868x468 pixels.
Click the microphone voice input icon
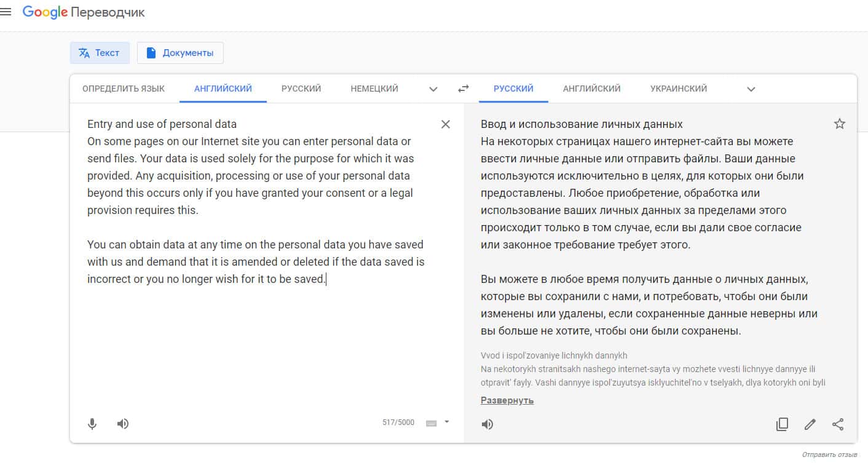(x=92, y=424)
